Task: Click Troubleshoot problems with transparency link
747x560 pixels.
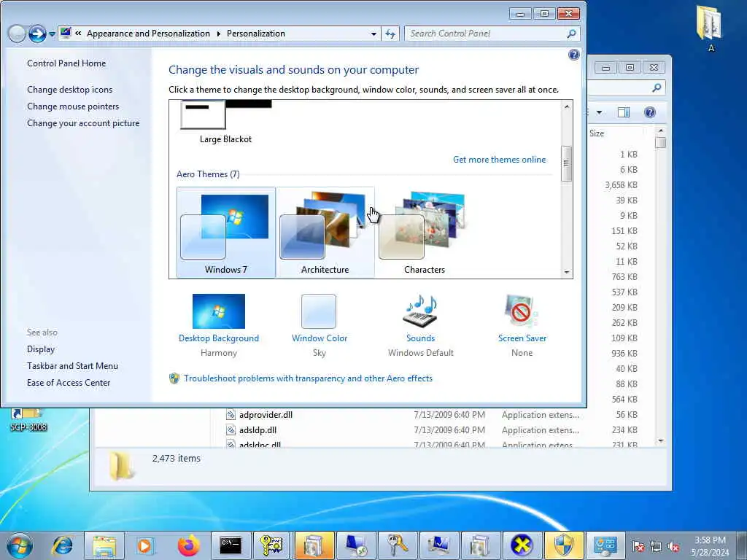Action: 308,378
